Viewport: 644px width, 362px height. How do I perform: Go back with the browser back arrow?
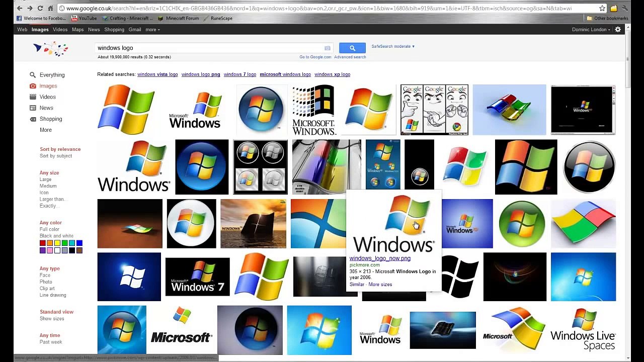click(19, 8)
